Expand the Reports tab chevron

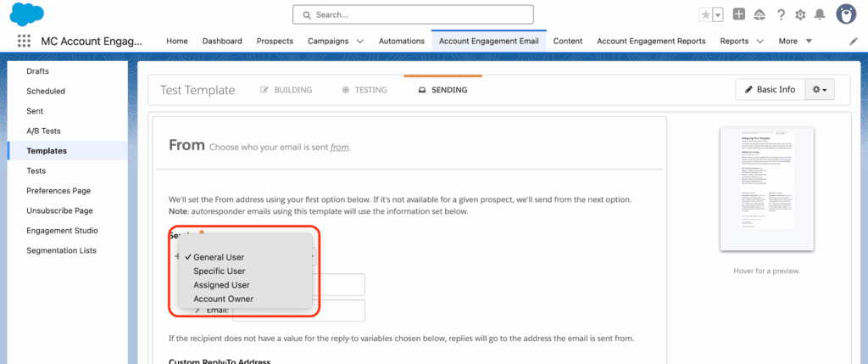click(x=759, y=41)
